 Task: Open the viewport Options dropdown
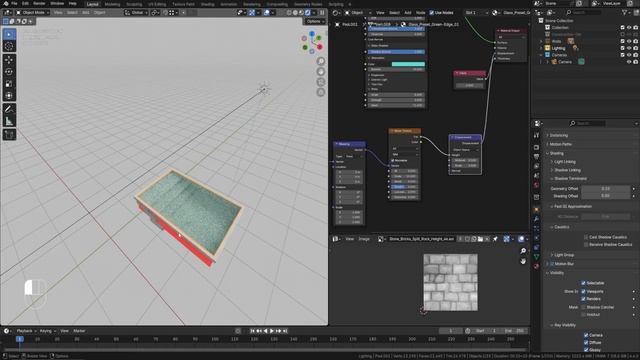tap(315, 21)
